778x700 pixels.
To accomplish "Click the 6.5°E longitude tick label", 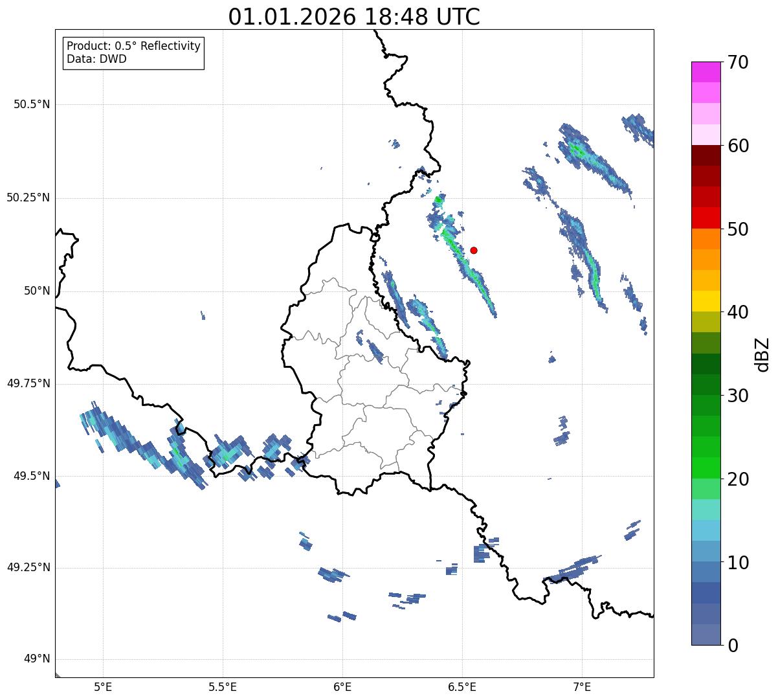I will pyautogui.click(x=462, y=686).
